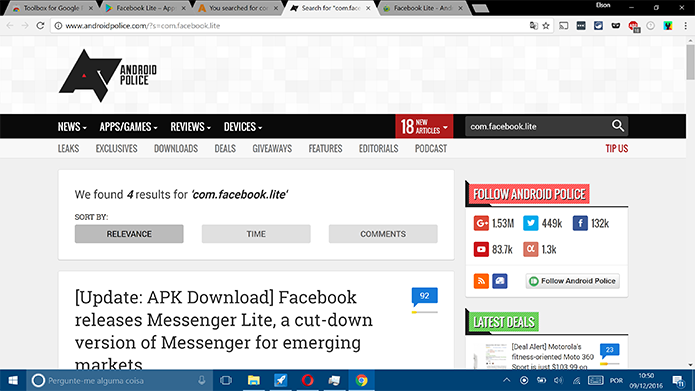
Task: Switch to Toolbox for Google tab
Action: (53, 8)
